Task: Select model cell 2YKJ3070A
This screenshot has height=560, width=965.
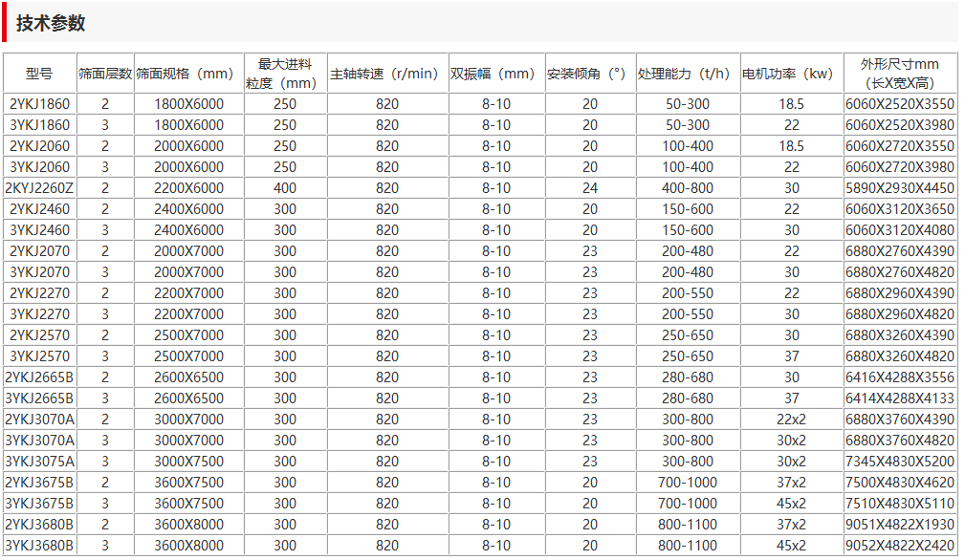Action: (x=39, y=420)
